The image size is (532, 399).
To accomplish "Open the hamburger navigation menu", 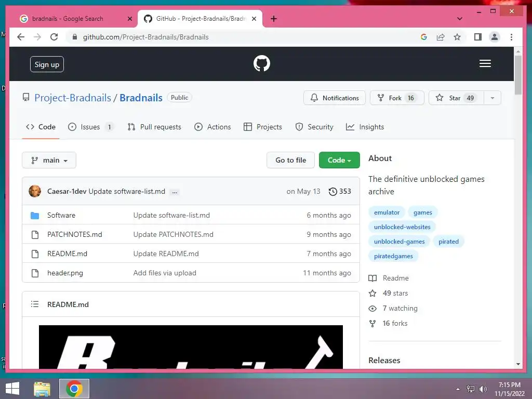I will point(485,63).
